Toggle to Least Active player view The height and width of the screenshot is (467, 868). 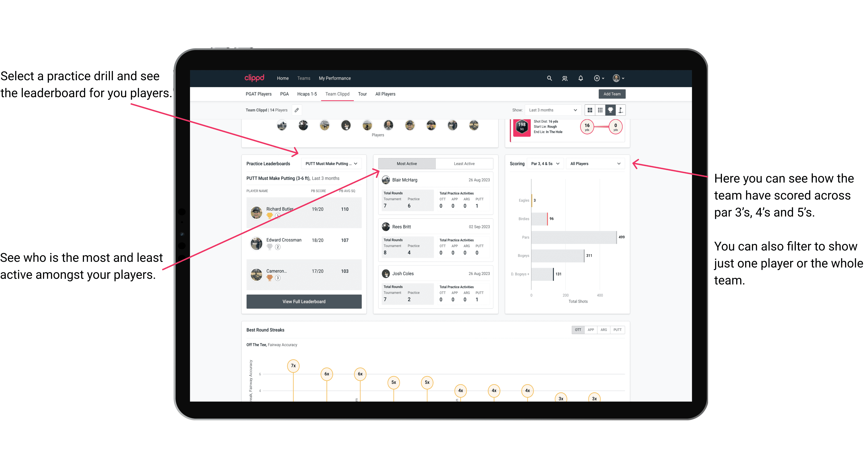click(464, 163)
